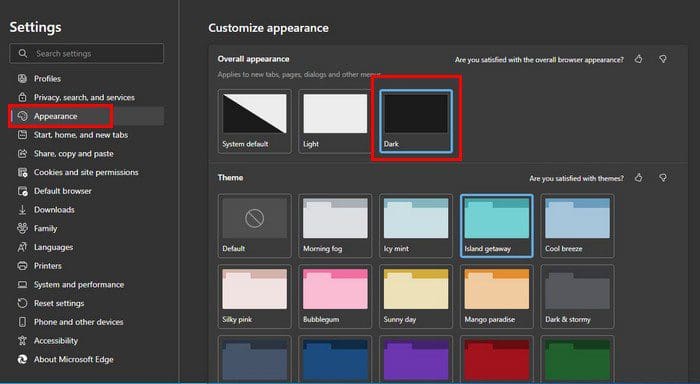Go to About Microsoft Edge
Image resolution: width=700 pixels, height=384 pixels.
tap(87, 359)
